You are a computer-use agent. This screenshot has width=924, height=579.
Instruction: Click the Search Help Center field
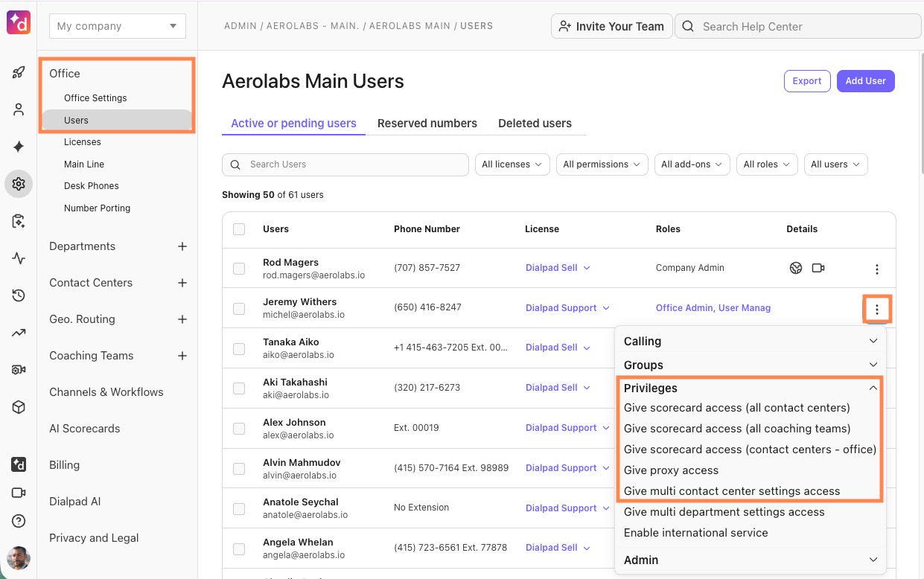click(x=798, y=26)
